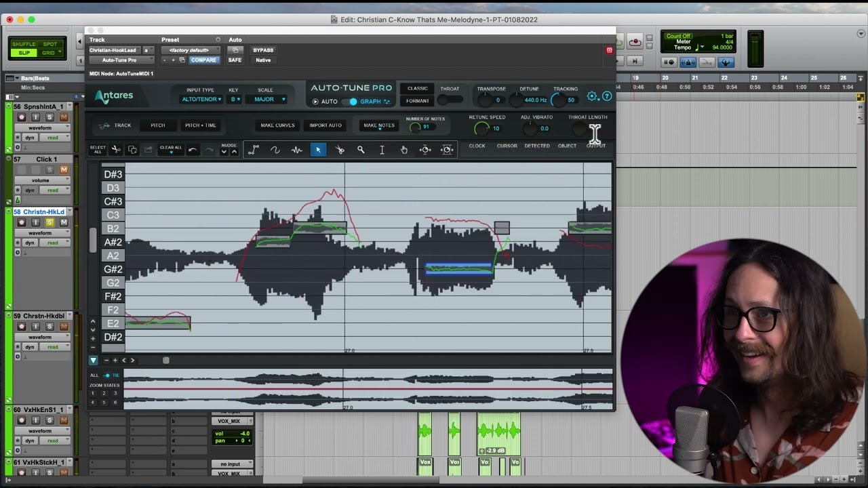Open Auto-Tune help question mark

click(x=607, y=96)
